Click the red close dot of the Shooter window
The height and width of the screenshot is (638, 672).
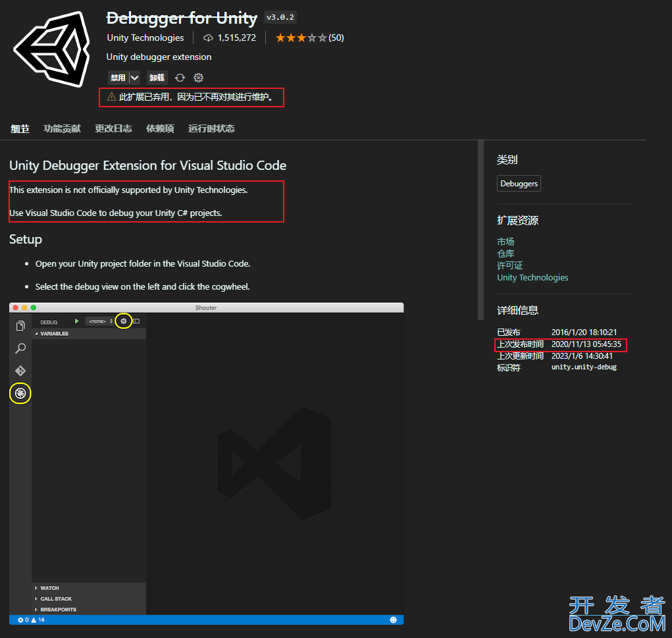coord(15,308)
